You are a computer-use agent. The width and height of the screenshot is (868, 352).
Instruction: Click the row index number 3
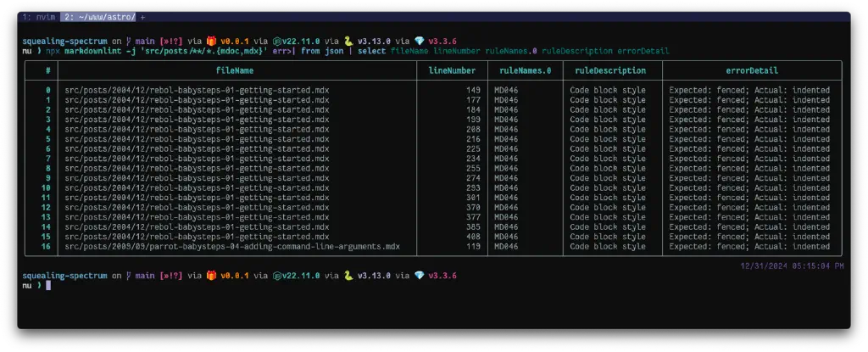coord(48,120)
